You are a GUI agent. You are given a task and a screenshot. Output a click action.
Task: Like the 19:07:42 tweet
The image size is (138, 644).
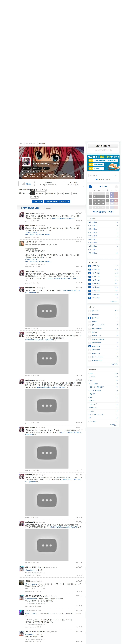(x=82, y=221)
